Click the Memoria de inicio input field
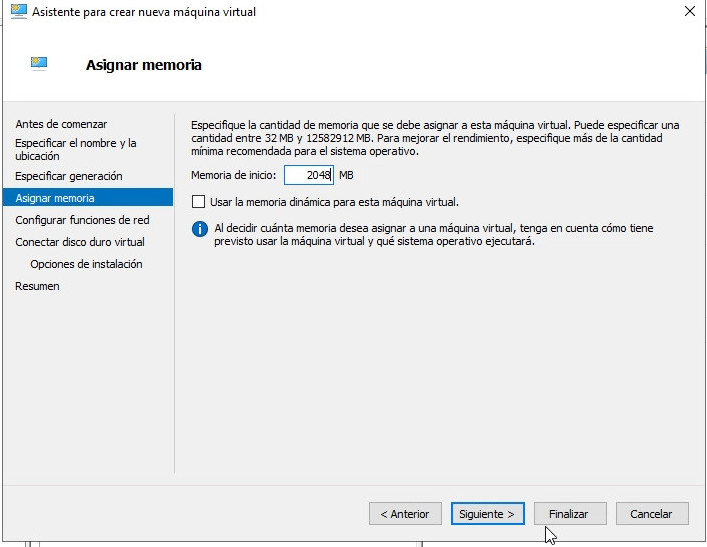707x547 pixels. (308, 175)
